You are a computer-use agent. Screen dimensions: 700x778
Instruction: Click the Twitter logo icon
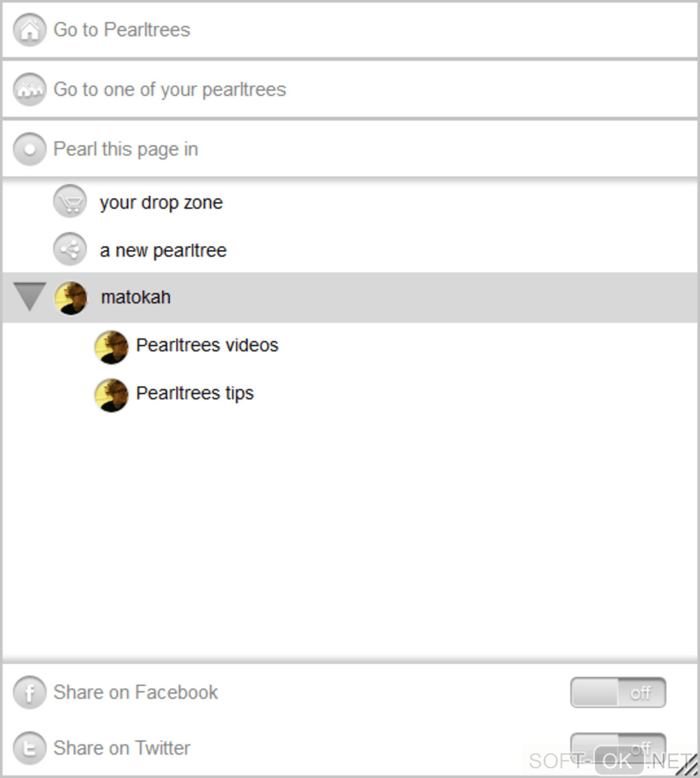coord(30,748)
